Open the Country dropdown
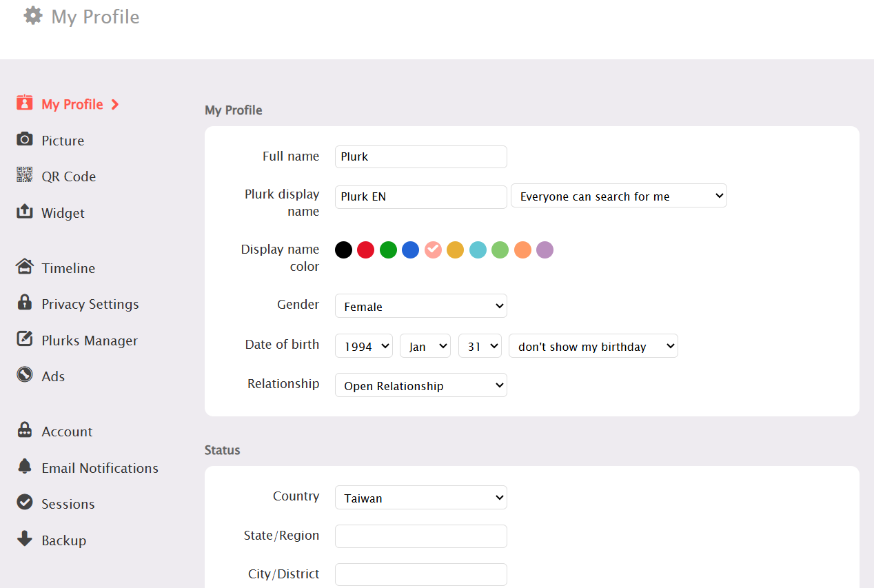 (421, 498)
